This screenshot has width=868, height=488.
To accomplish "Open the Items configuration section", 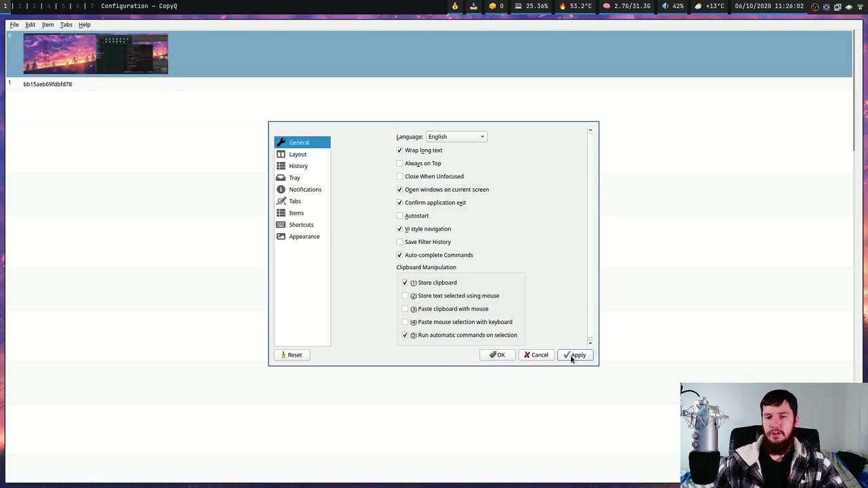I will pyautogui.click(x=296, y=213).
